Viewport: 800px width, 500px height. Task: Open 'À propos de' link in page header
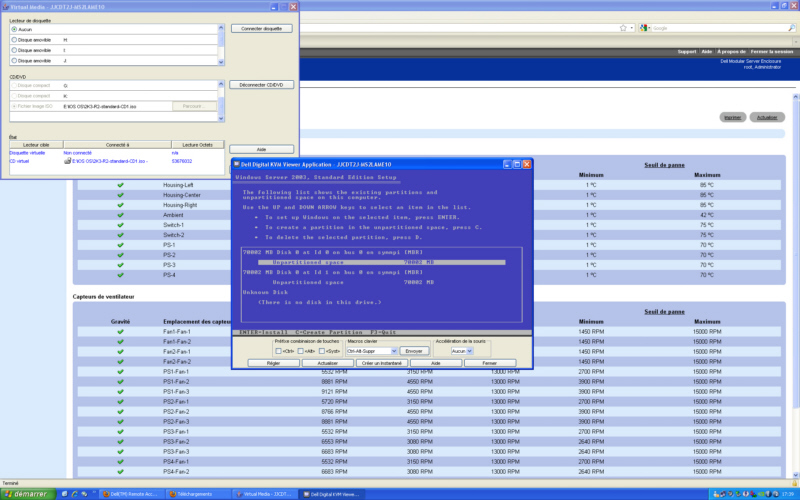(731, 52)
